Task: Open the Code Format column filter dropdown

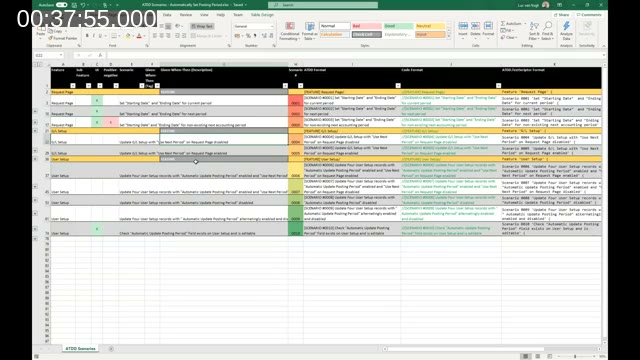Action: click(498, 86)
